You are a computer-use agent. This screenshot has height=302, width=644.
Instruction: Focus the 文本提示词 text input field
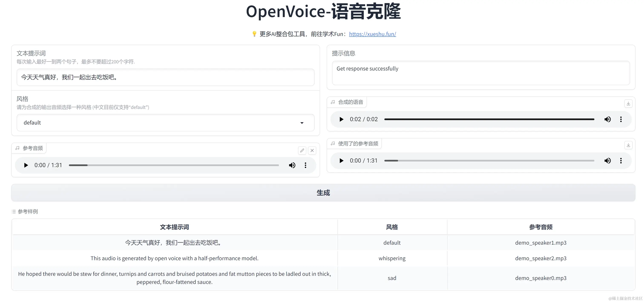point(165,77)
